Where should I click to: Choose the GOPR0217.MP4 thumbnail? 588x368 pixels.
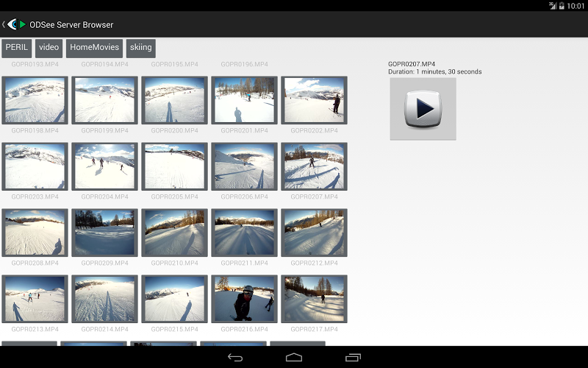(314, 299)
